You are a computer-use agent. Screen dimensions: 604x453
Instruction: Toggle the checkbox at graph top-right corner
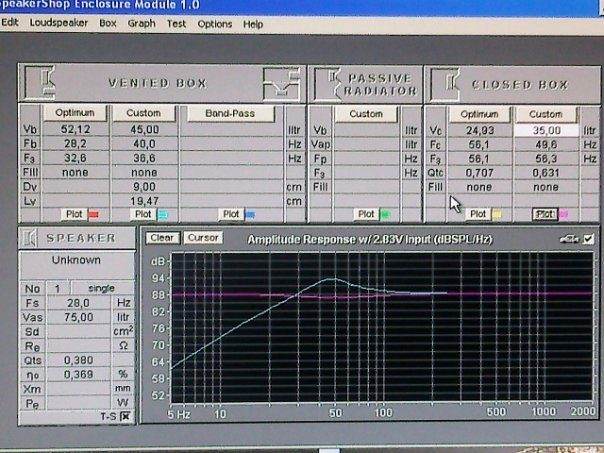coord(587,238)
